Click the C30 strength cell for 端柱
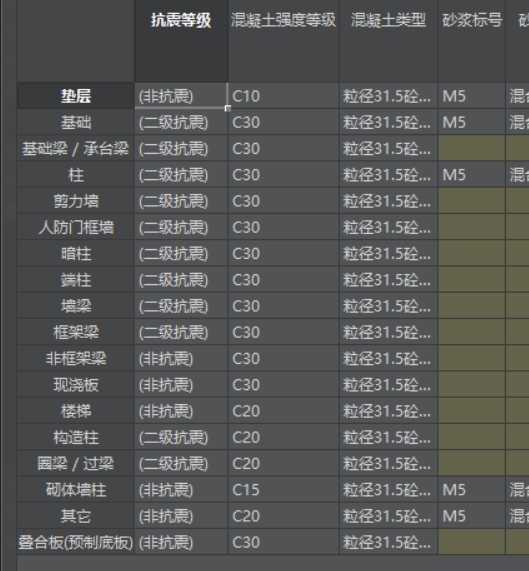This screenshot has width=529, height=571. click(284, 279)
